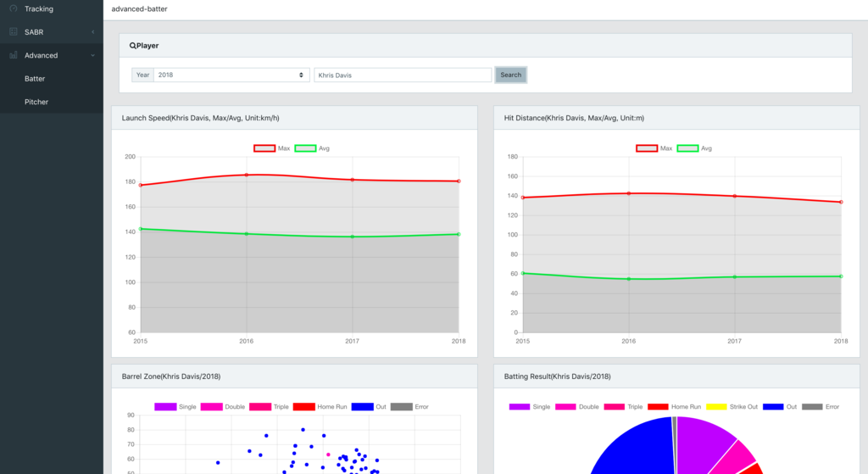Open the Tracking sidebar item
Viewport: 868px width, 474px height.
coord(52,8)
